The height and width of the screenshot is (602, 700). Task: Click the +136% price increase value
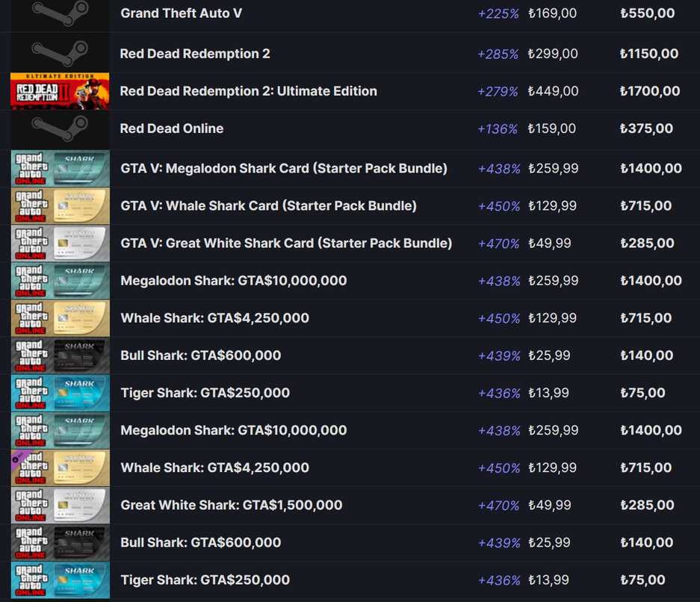[x=498, y=129]
